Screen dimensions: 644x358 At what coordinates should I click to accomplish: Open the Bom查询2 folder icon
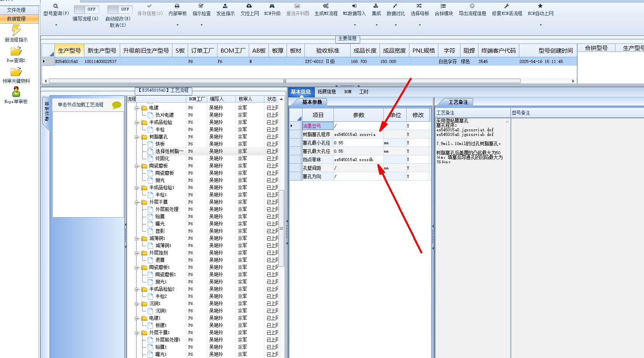tap(16, 51)
